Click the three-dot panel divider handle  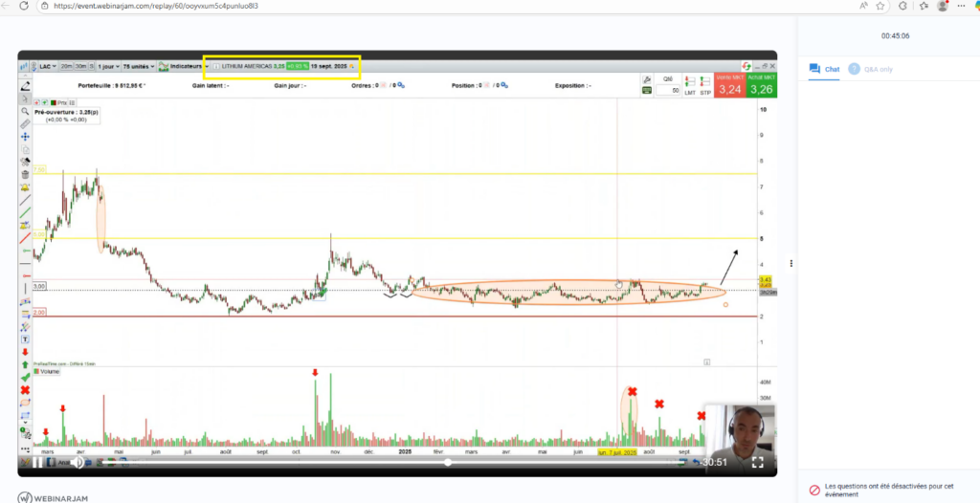[791, 264]
